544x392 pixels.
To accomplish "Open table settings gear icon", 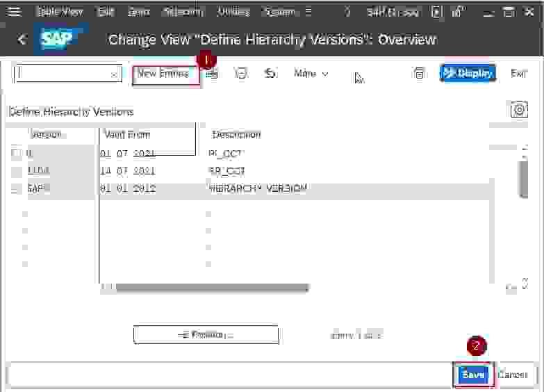I will (519, 111).
